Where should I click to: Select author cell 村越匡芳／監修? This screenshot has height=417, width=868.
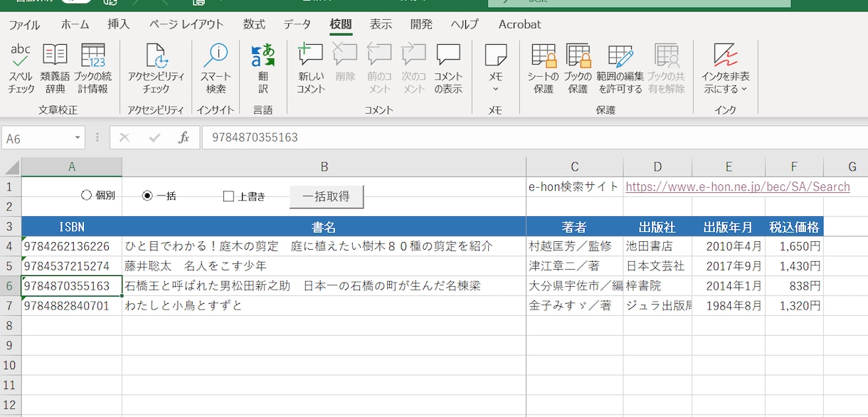pyautogui.click(x=575, y=246)
